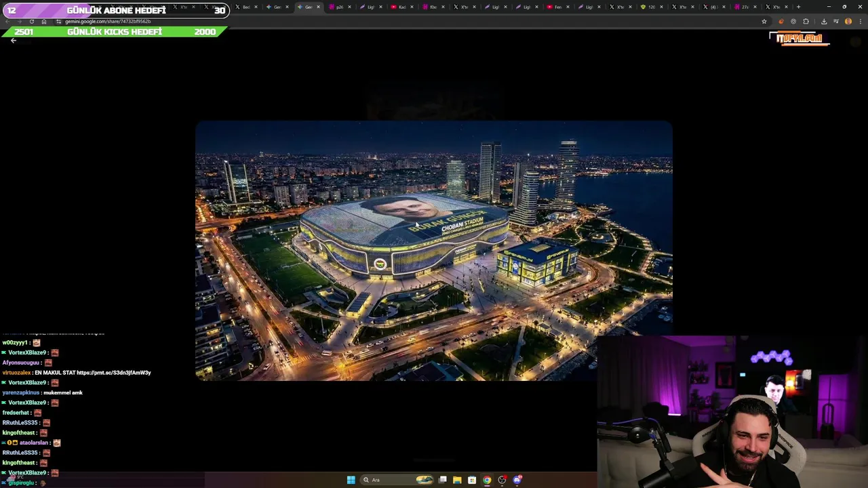The height and width of the screenshot is (488, 868).
Task: Click chat username yarenzapkinus
Action: point(21,392)
